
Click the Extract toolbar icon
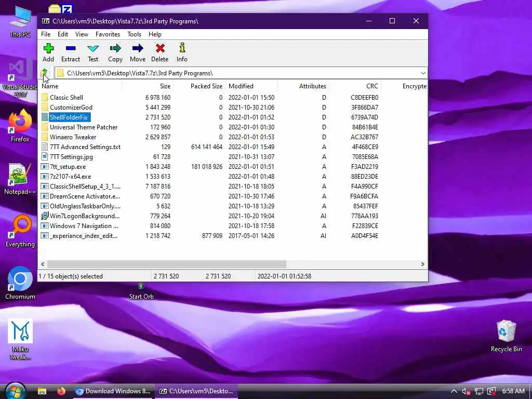click(x=71, y=48)
